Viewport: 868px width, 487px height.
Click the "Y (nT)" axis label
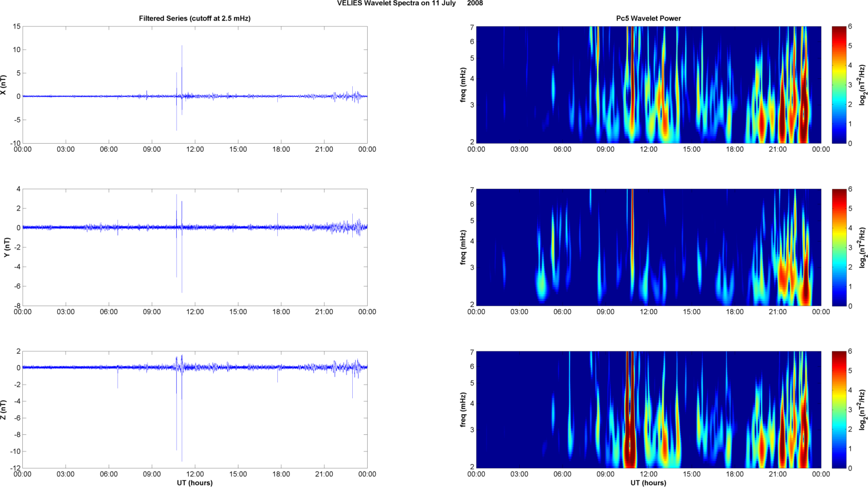7,247
